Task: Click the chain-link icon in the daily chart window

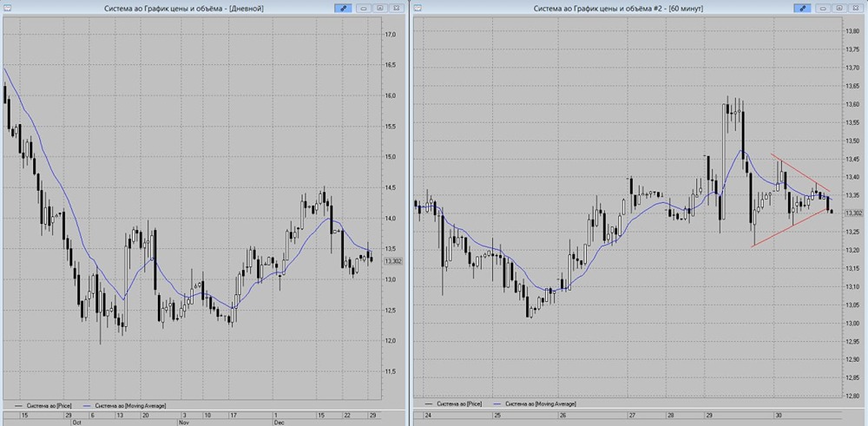Action: pyautogui.click(x=343, y=9)
